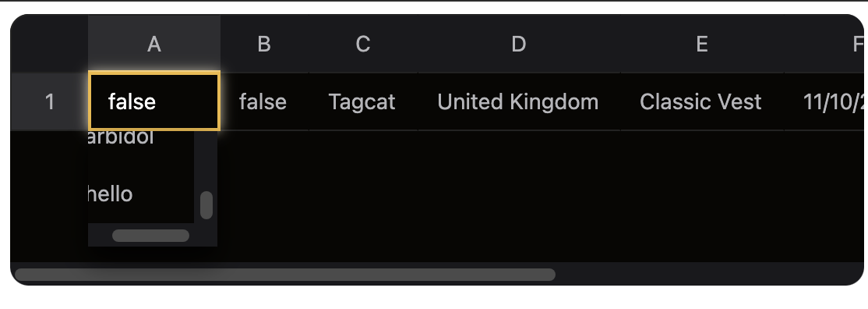
Task: Click the blank select-all corner header cell
Action: [49, 44]
